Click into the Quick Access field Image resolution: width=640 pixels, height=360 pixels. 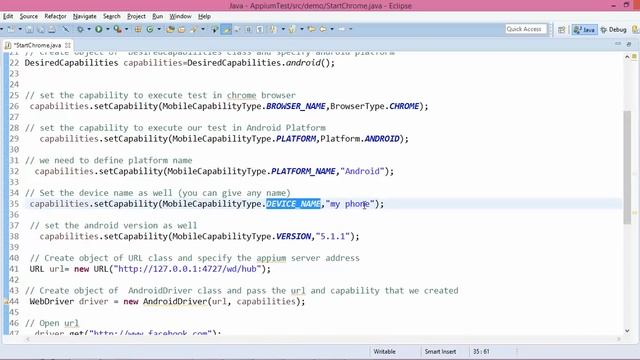pyautogui.click(x=526, y=29)
